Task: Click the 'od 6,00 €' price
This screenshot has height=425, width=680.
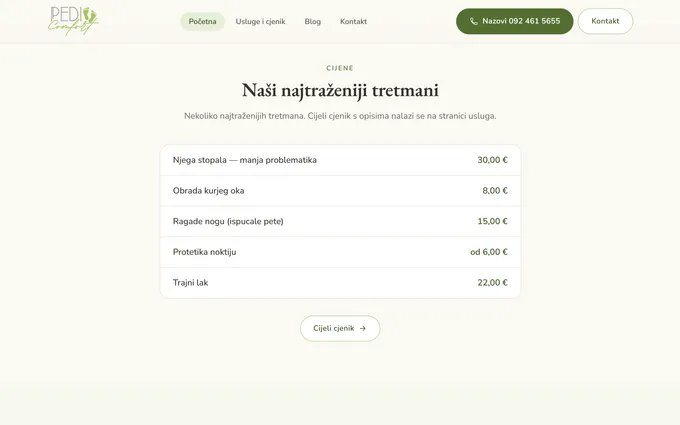Action: point(489,252)
